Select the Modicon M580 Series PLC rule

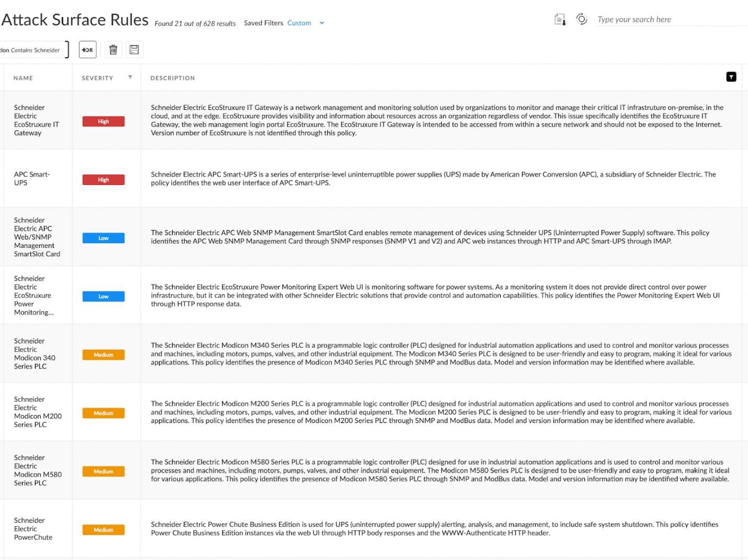[38, 470]
